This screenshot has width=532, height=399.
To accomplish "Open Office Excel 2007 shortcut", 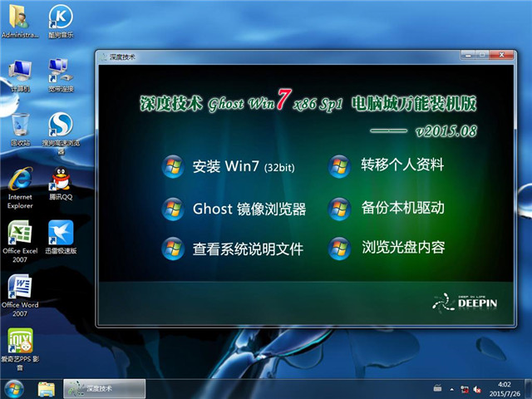I will (20, 242).
